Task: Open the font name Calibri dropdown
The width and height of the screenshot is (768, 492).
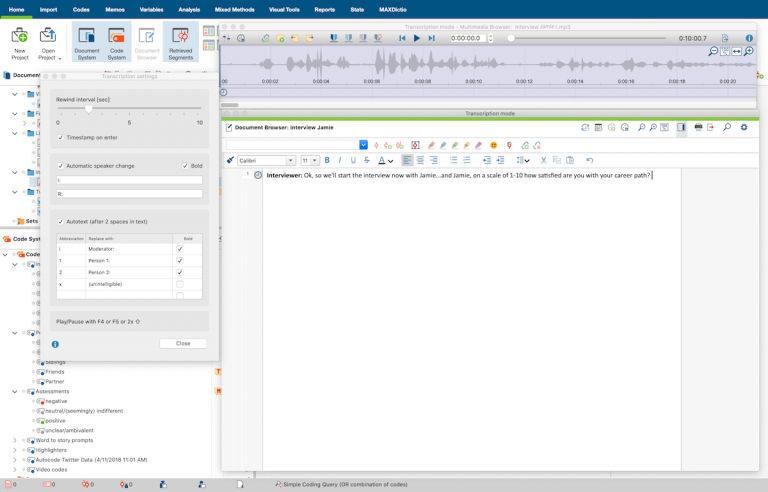Action: [290, 160]
